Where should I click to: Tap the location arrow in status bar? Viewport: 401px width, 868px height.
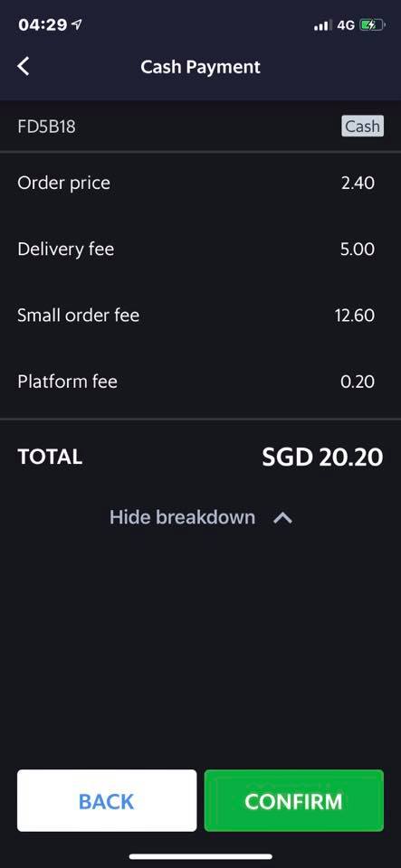[x=77, y=24]
